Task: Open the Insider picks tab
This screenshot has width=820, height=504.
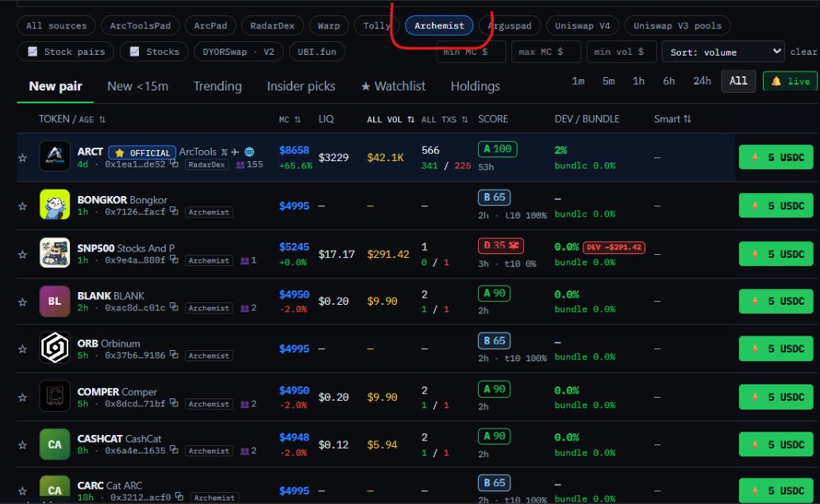Action: (301, 87)
